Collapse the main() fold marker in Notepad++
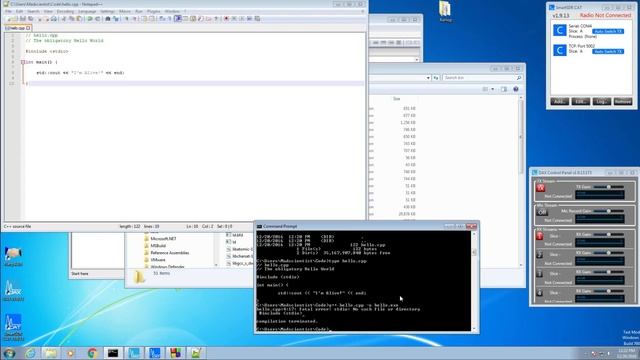Image resolution: width=640 pixels, height=360 pixels. 23,62
